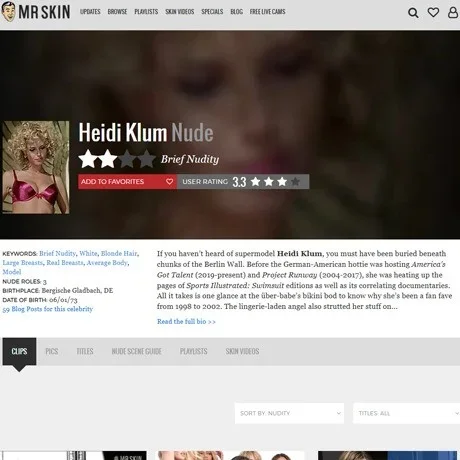The width and height of the screenshot is (460, 460).
Task: Click the 06/01/73 date of birth
Action: (x=63, y=300)
